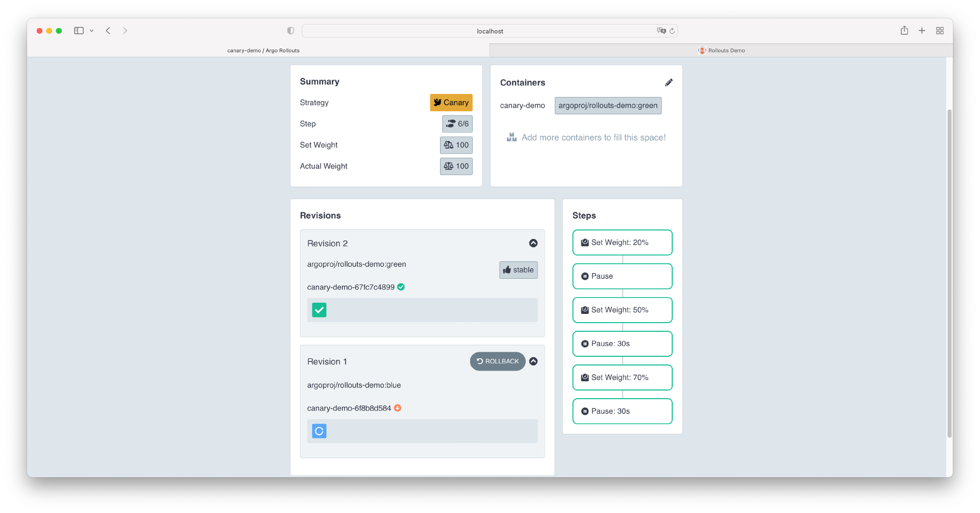Click the privacy shield icon
The width and height of the screenshot is (980, 513).
tap(291, 31)
